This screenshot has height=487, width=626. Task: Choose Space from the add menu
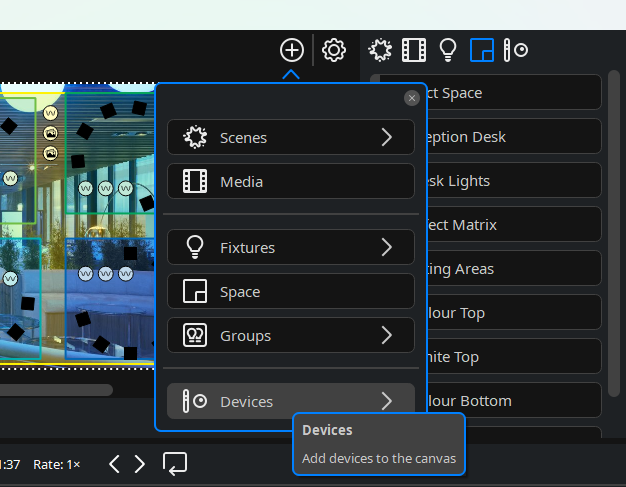point(290,292)
